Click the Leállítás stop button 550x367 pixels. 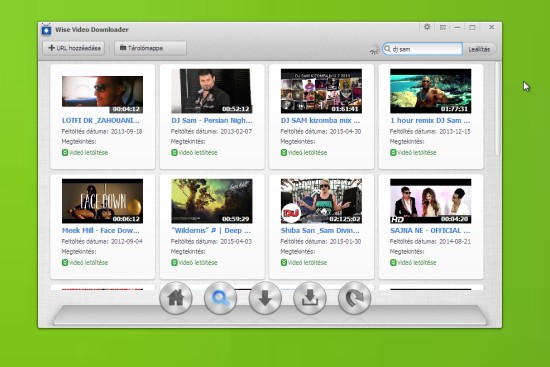pyautogui.click(x=479, y=49)
